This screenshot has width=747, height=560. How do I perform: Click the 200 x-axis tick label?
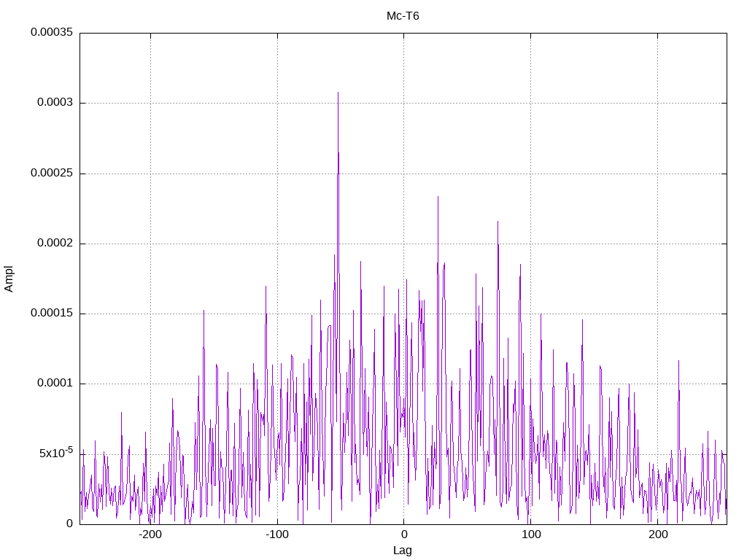658,534
